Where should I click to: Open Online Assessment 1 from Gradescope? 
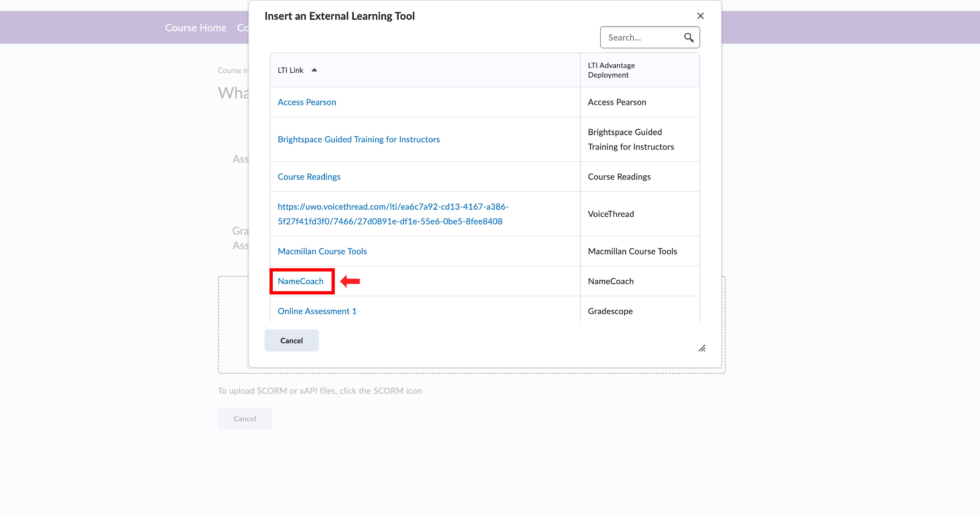(x=317, y=311)
